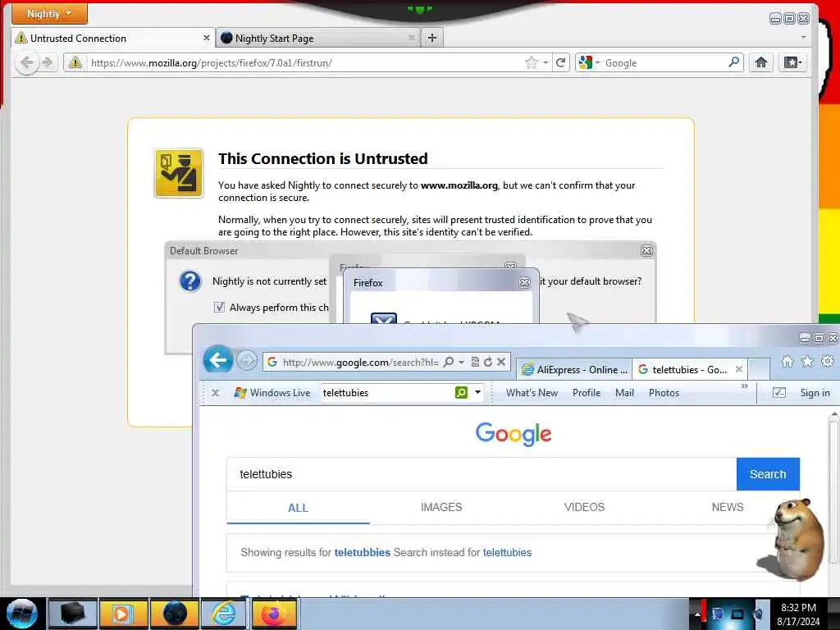Open the Windows Start orb

pos(21,614)
